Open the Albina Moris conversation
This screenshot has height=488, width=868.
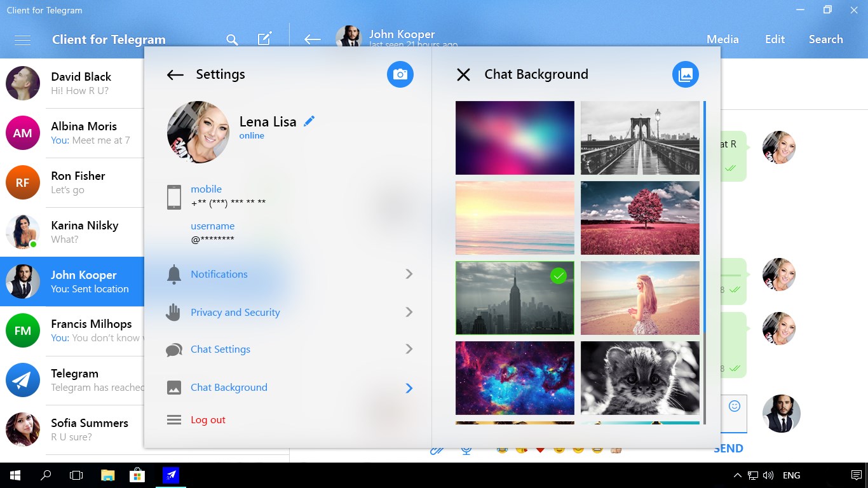pos(72,133)
